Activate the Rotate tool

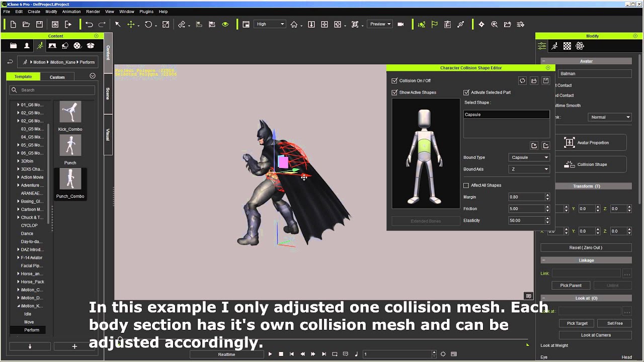point(148,24)
